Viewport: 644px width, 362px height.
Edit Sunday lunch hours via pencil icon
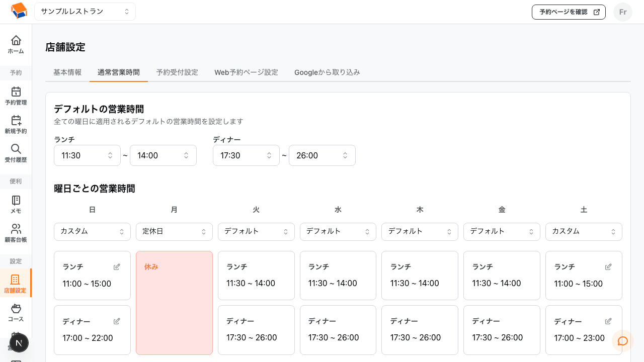tap(116, 266)
